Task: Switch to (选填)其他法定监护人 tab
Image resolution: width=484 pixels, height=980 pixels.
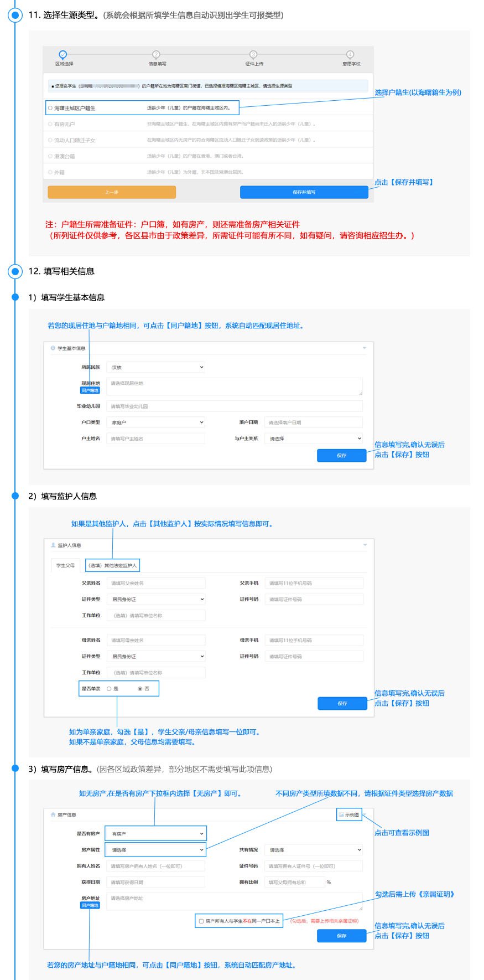Action: click(112, 565)
